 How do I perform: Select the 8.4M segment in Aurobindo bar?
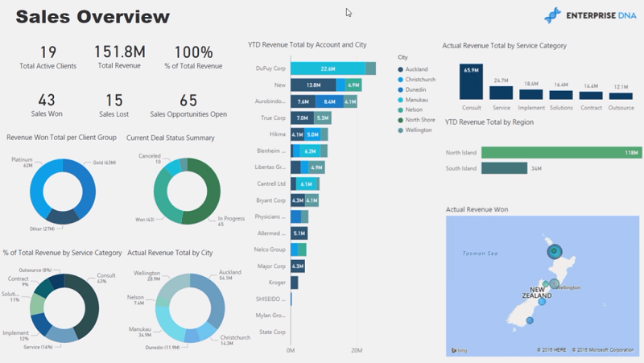[329, 101]
